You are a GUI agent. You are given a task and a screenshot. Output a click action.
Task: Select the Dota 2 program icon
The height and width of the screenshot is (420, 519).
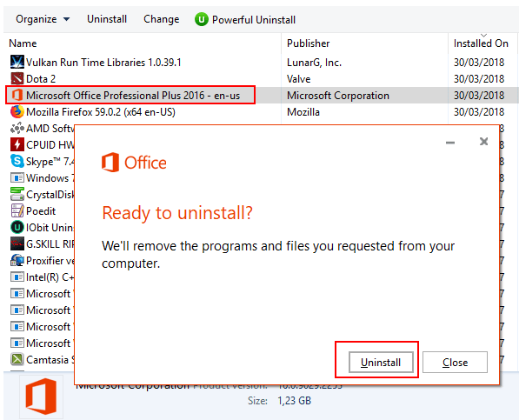[x=17, y=78]
